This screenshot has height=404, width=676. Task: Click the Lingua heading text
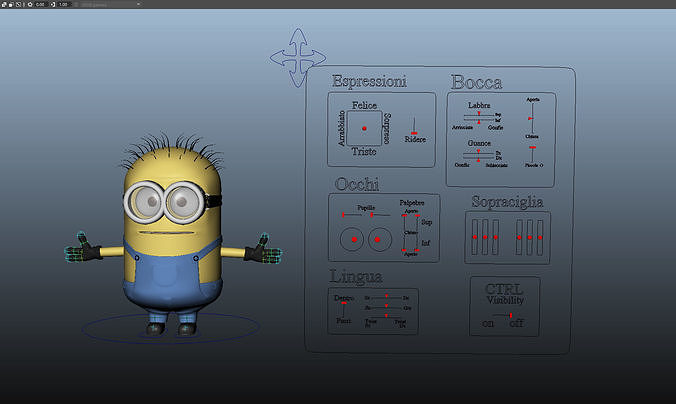pyautogui.click(x=356, y=277)
